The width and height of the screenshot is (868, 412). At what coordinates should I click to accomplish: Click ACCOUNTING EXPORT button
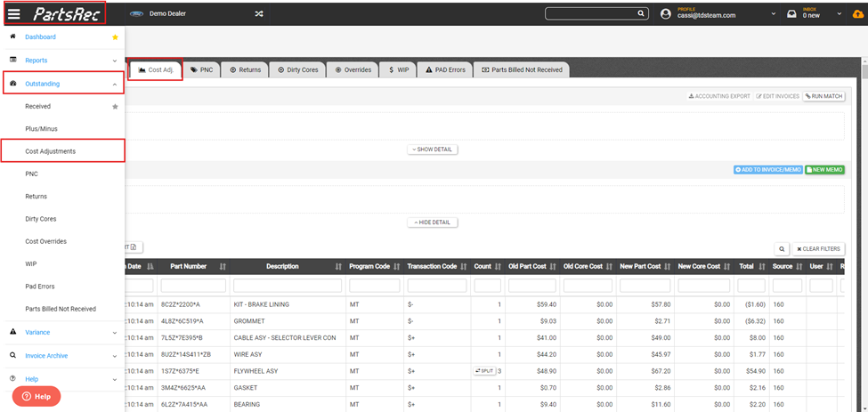coord(719,96)
